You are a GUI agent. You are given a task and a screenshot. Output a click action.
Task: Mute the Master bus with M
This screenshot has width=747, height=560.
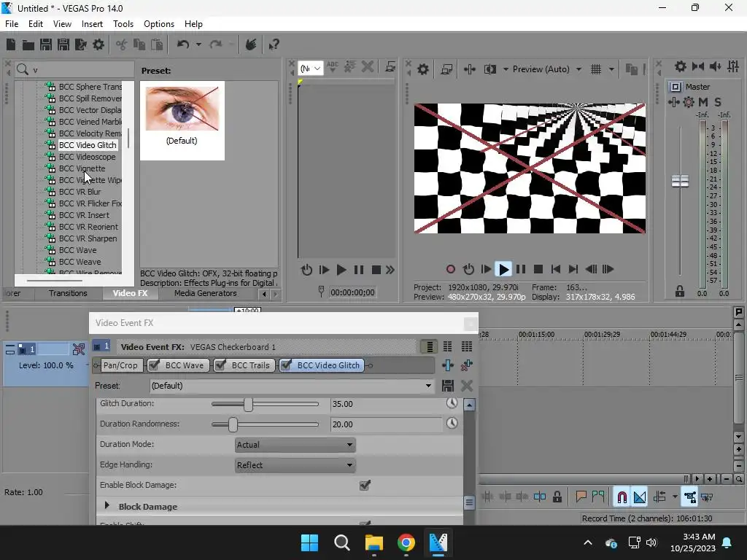pos(703,102)
